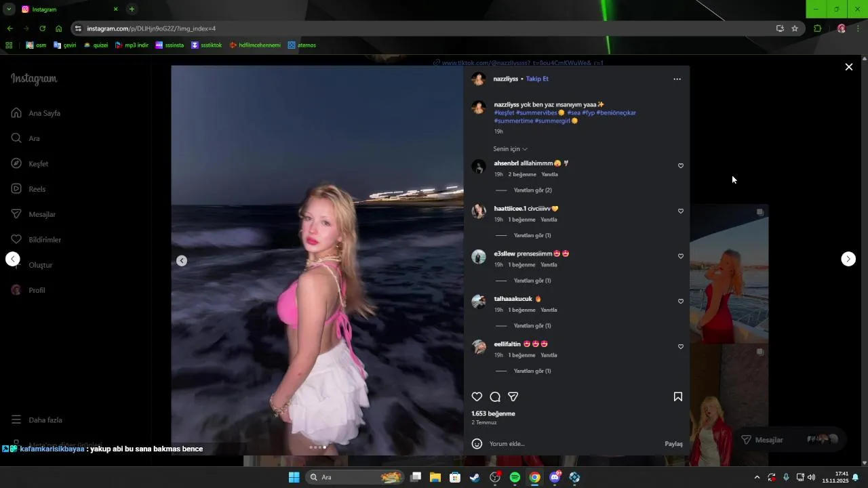Click the Chrome address bar
Screen dimensions: 868x488
pyautogui.click(x=427, y=28)
